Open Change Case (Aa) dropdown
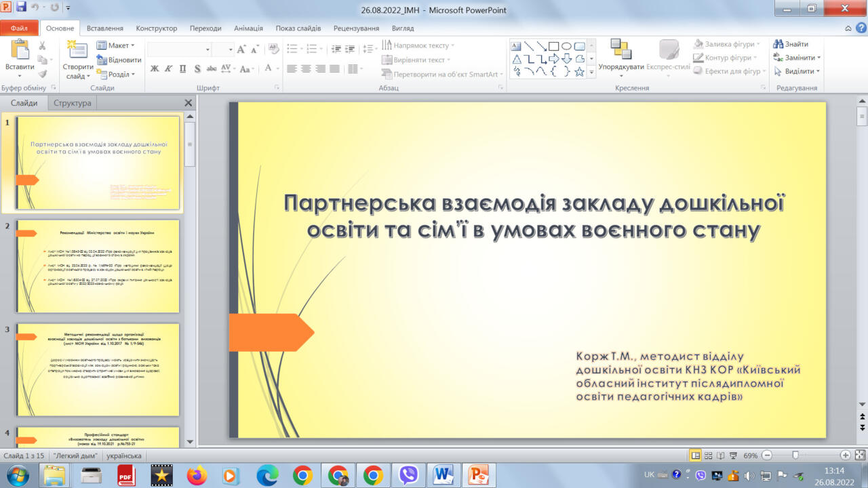The height and width of the screenshot is (488, 868). coord(247,68)
